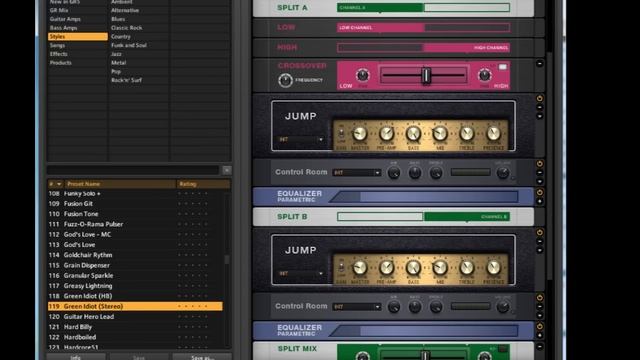Click in the preset search field

pyautogui.click(x=134, y=170)
